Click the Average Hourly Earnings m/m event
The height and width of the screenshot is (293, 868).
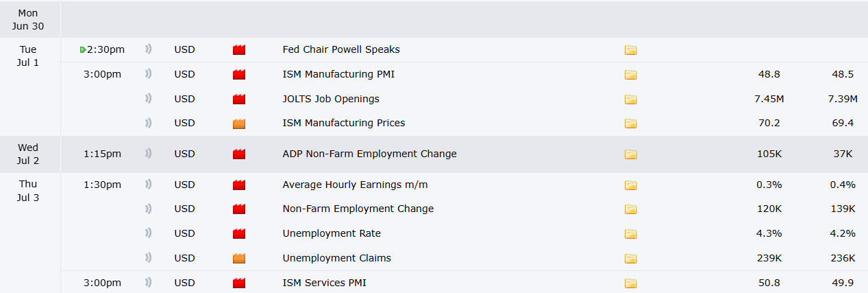pyautogui.click(x=355, y=185)
